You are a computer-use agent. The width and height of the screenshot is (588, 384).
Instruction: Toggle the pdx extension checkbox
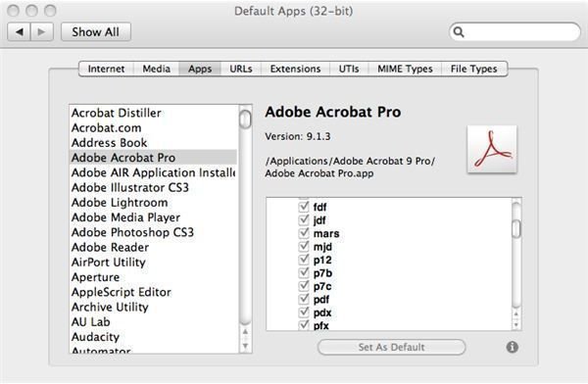pos(304,312)
